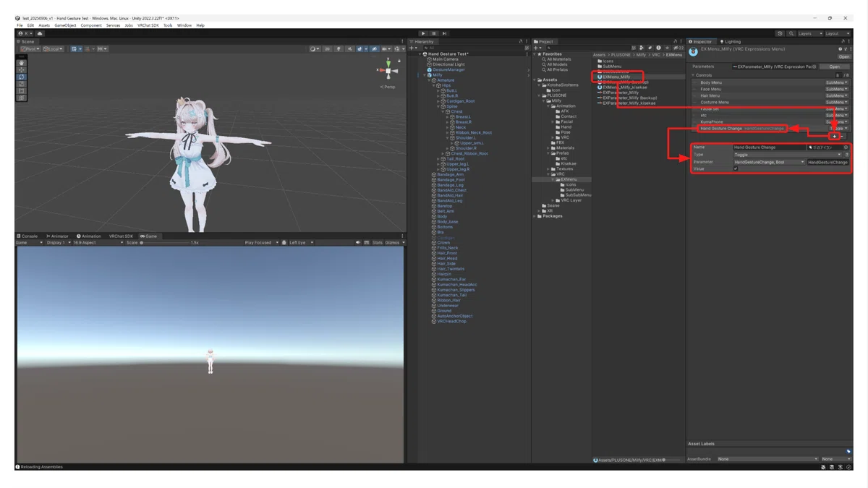The height and width of the screenshot is (488, 868).
Task: Click the global Search magnifier icon
Action: click(x=791, y=33)
